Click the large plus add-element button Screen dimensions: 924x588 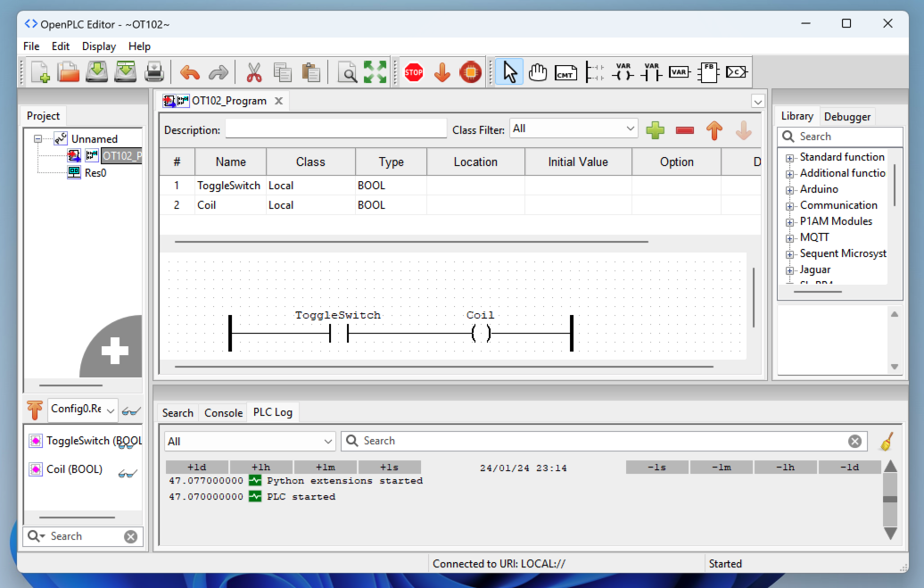[x=115, y=351]
